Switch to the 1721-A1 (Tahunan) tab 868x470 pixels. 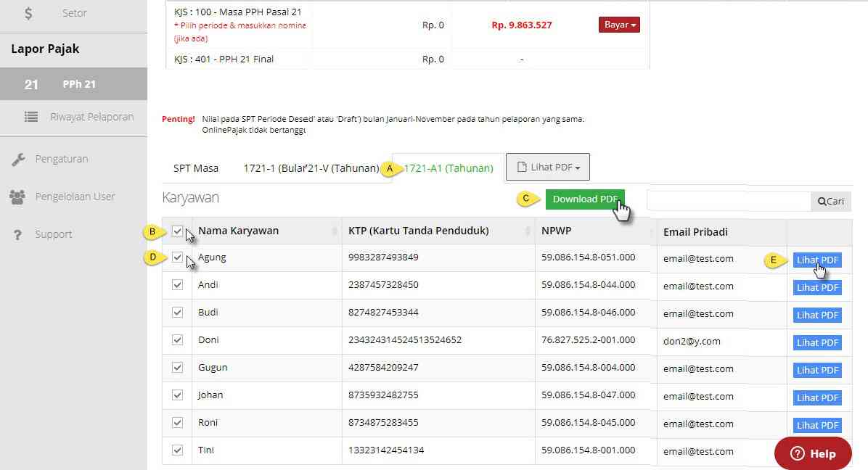click(448, 166)
